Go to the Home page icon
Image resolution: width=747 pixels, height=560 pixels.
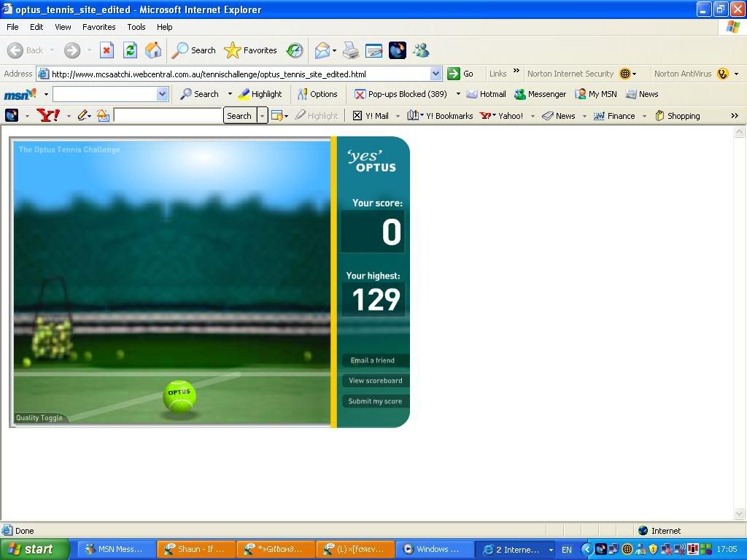click(x=153, y=50)
